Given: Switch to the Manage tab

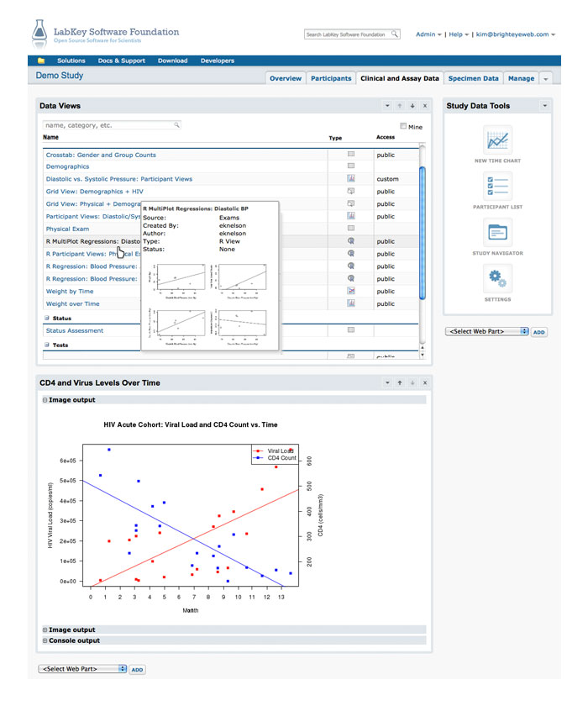Looking at the screenshot, I should [x=521, y=78].
